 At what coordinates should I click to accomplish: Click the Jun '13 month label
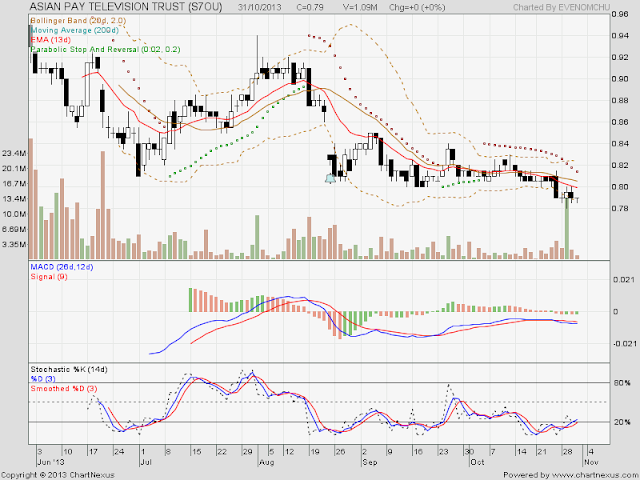pyautogui.click(x=51, y=462)
